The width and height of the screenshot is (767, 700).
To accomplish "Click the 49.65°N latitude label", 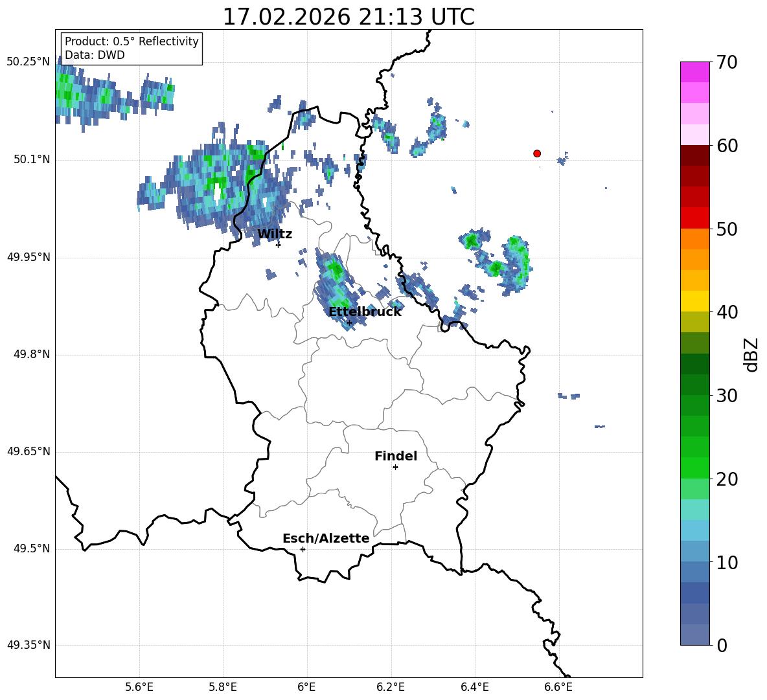I will 28,451.
